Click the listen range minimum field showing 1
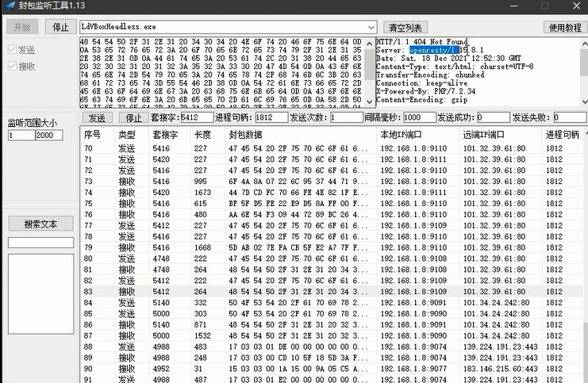 (x=21, y=136)
